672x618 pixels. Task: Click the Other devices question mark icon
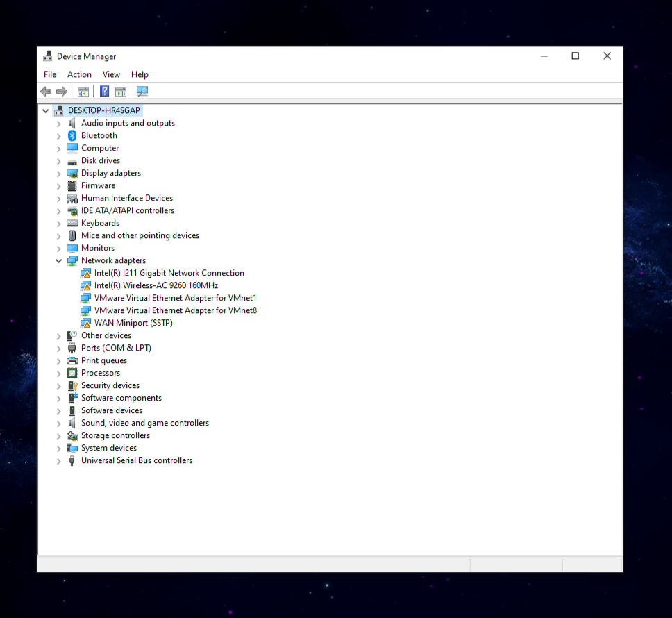click(72, 335)
